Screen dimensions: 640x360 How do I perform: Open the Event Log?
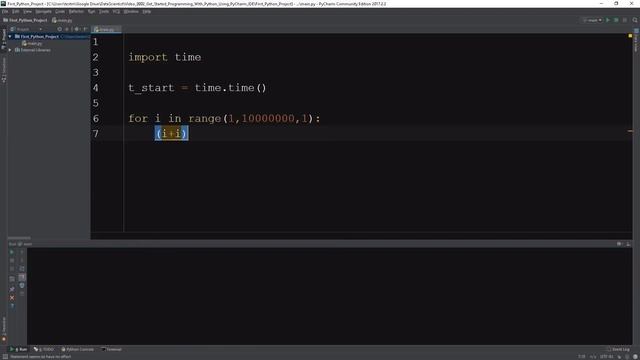pyautogui.click(x=618, y=349)
